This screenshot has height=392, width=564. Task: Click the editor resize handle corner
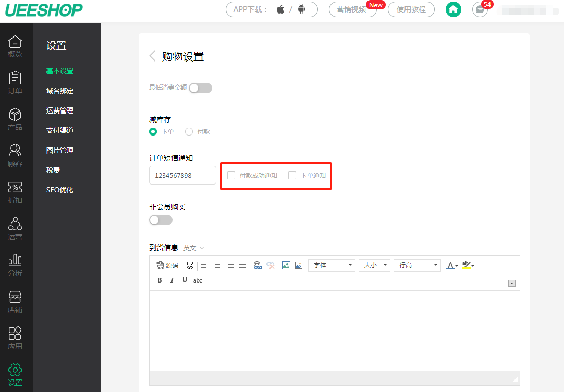(515, 379)
